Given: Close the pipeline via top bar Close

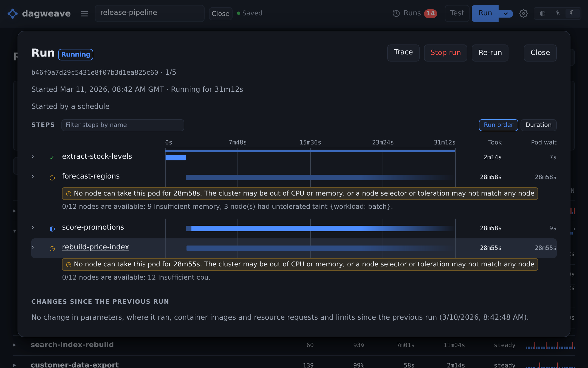Looking at the screenshot, I should [x=220, y=13].
